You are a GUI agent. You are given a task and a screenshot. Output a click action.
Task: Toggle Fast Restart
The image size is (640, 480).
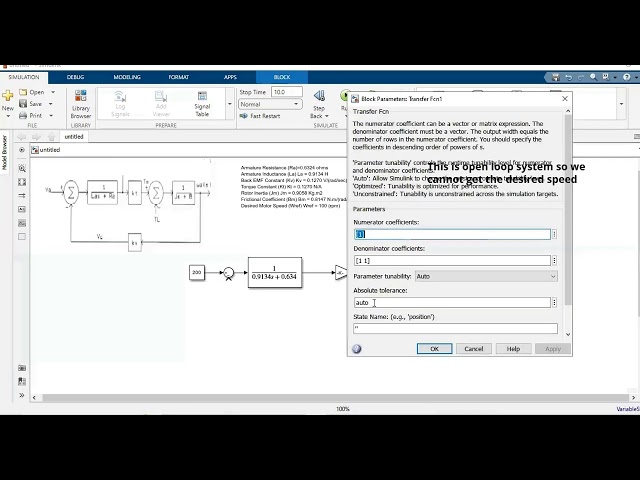pyautogui.click(x=260, y=116)
